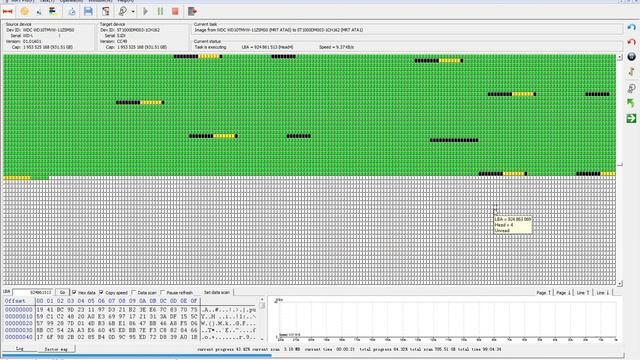Viewport: 640px width, 360px height.
Task: Open the dropdown arrow beside the search icon
Action: point(133,12)
